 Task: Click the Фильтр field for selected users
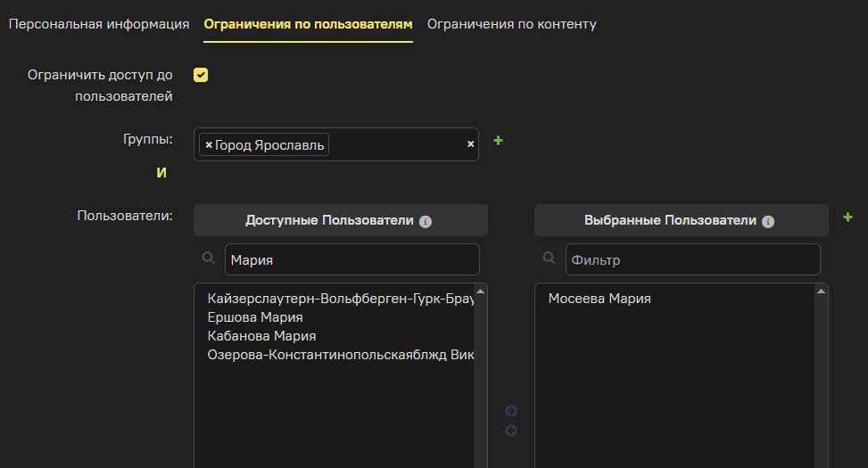click(x=691, y=260)
